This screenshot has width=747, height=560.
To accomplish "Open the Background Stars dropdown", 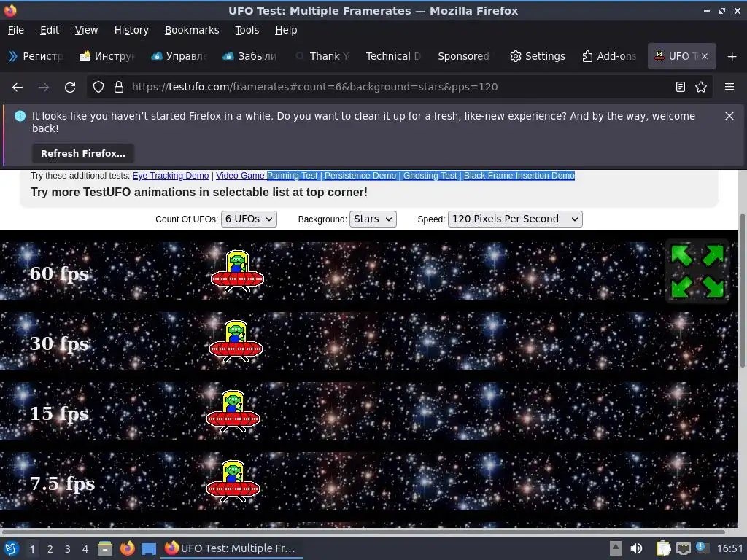I will pyautogui.click(x=373, y=219).
